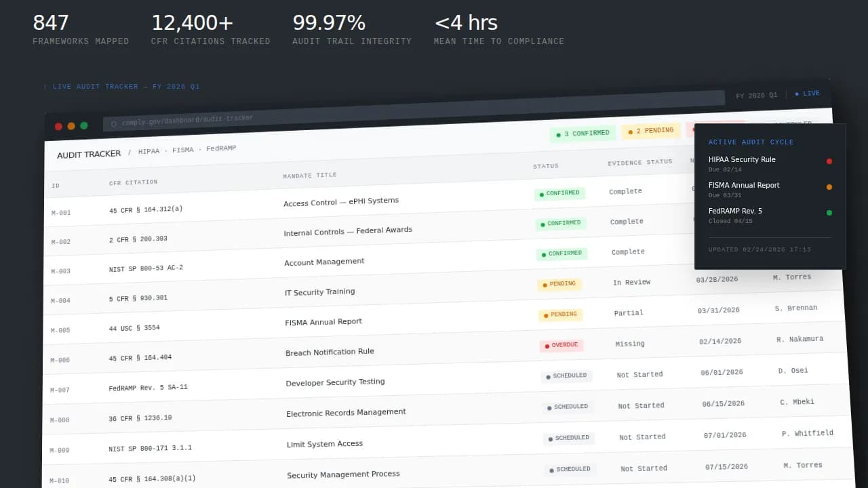The width and height of the screenshot is (868, 488).
Task: Sort by the CFR CITATION column header
Action: pos(134,182)
